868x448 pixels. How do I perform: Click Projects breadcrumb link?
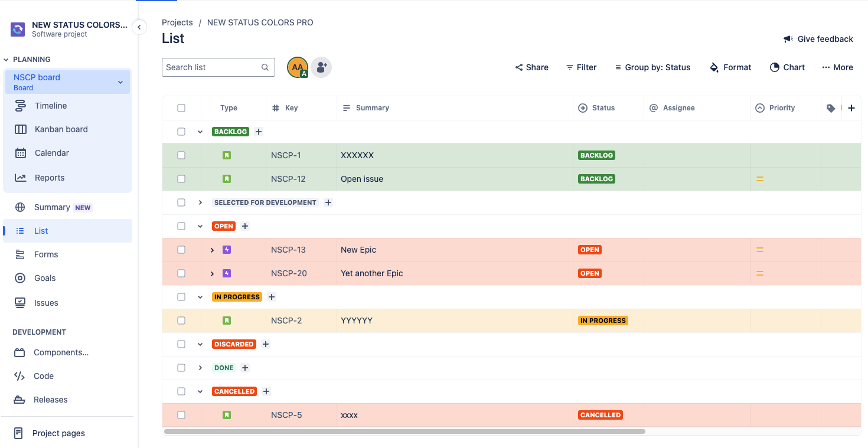177,22
